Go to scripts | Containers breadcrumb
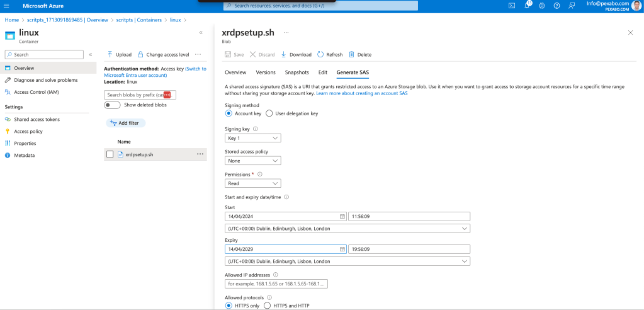Screen dimensions: 644x310 138,20
